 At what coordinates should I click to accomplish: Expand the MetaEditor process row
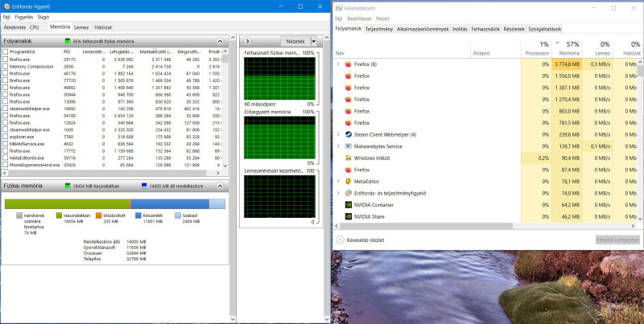point(338,181)
